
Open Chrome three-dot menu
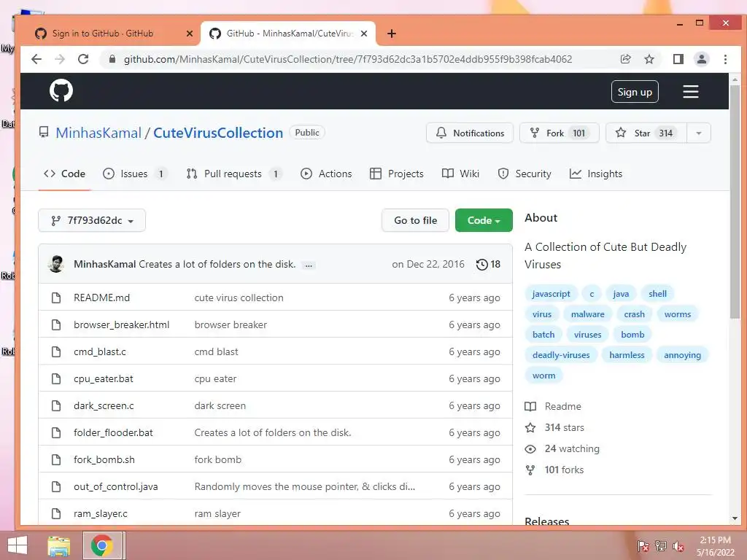(725, 59)
